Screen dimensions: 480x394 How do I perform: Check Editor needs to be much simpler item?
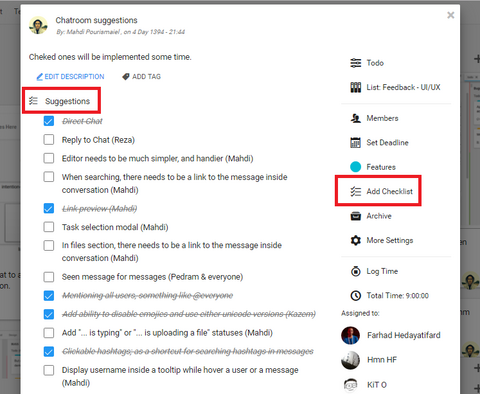(49, 158)
